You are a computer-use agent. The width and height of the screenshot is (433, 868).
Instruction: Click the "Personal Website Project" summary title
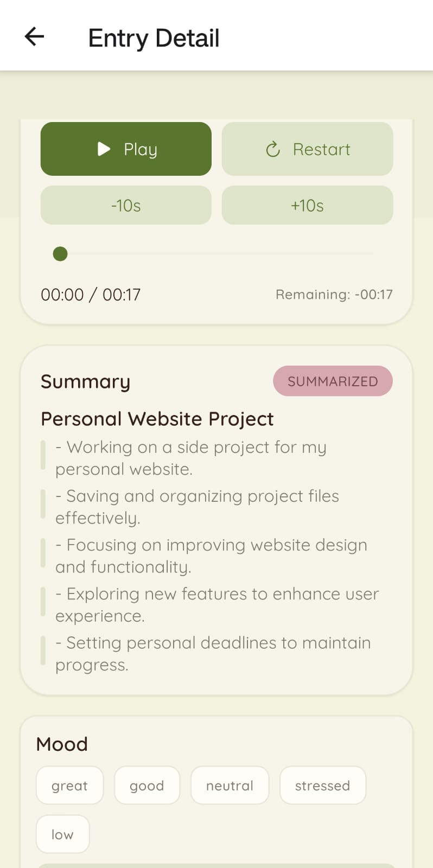pos(157,419)
